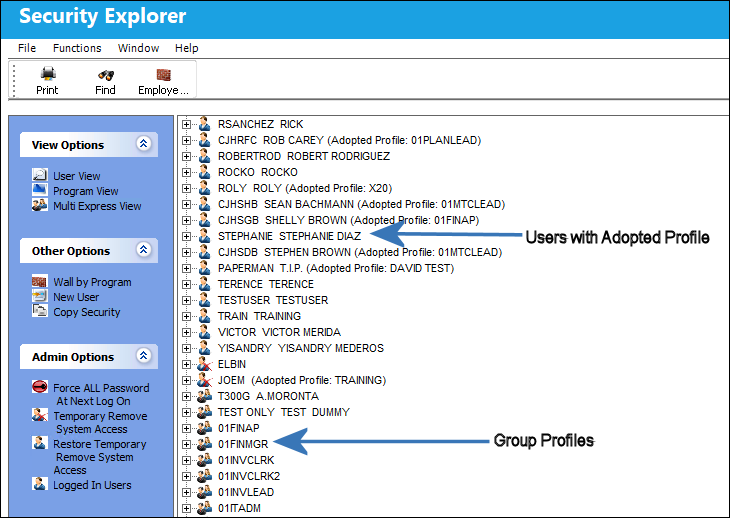Click the disabled user icon beside ELBIN
The image size is (730, 518).
pyautogui.click(x=204, y=364)
